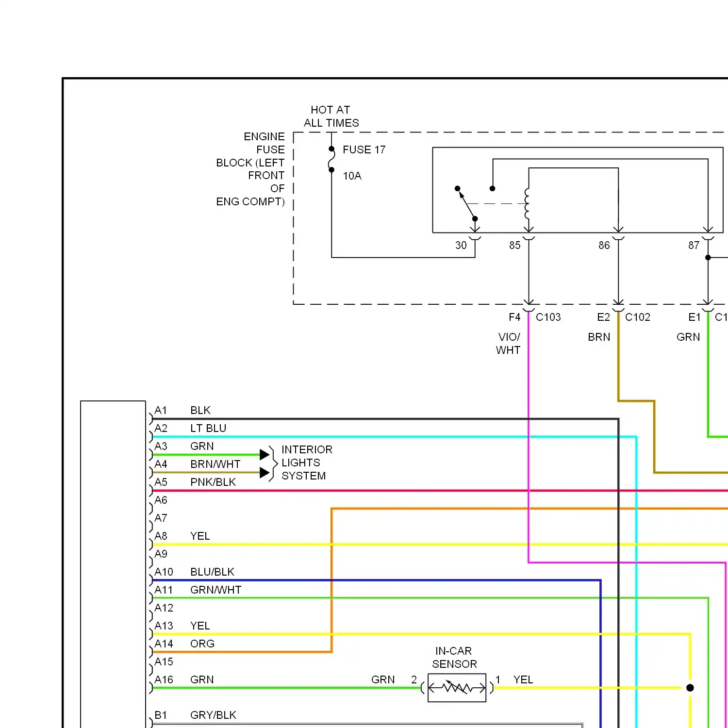Select the BRN/WHT text at pin A4
The width and height of the screenshot is (728, 728).
[x=215, y=464]
